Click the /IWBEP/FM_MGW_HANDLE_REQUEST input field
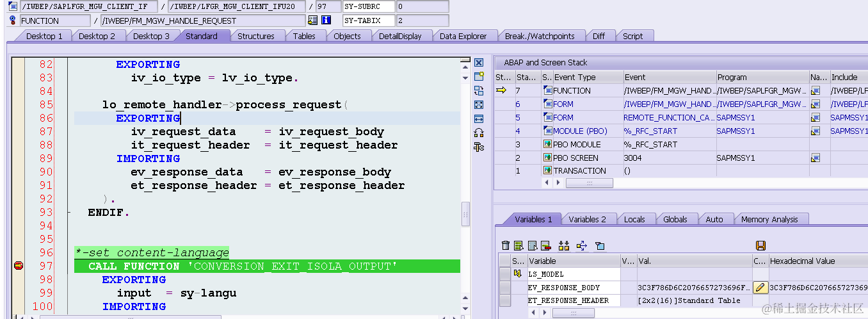The image size is (868, 319). tap(202, 20)
